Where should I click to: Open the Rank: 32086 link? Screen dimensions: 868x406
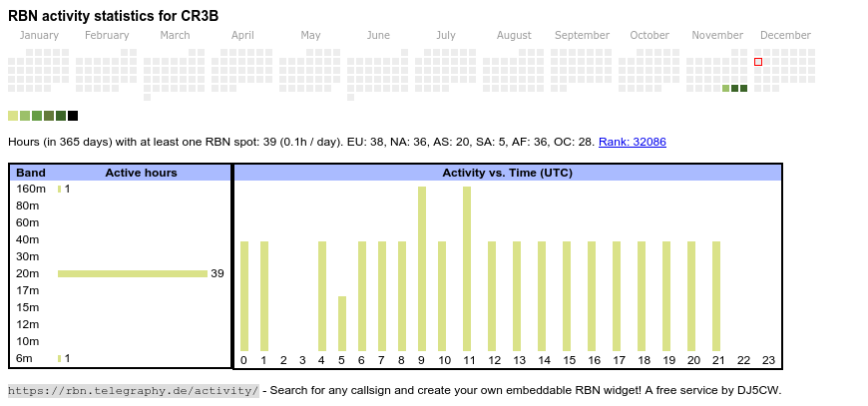632,142
